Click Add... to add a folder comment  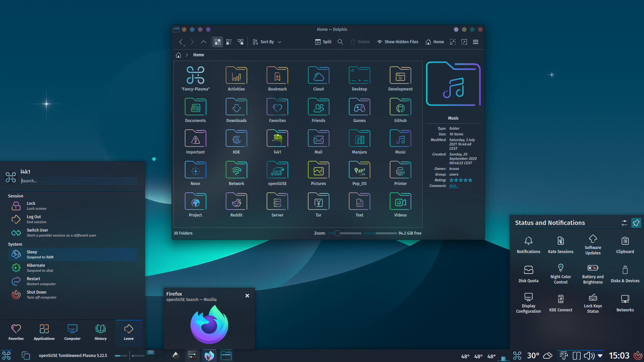tap(453, 186)
